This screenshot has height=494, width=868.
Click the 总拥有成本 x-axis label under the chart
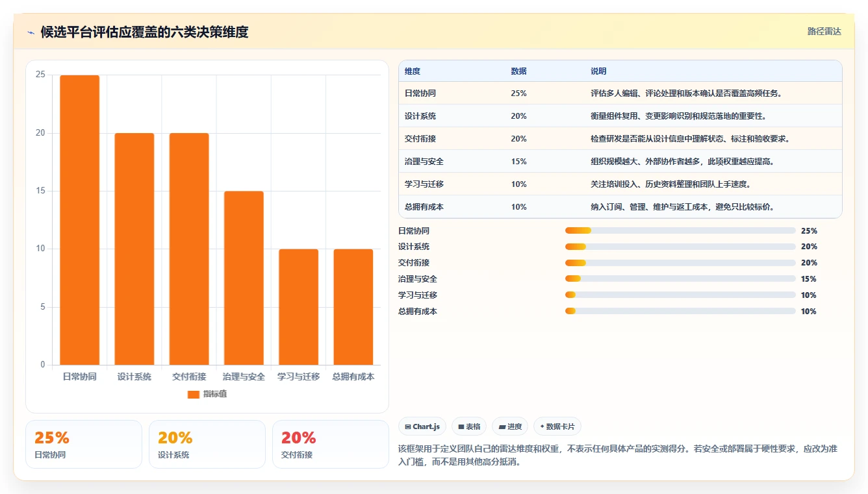[353, 377]
